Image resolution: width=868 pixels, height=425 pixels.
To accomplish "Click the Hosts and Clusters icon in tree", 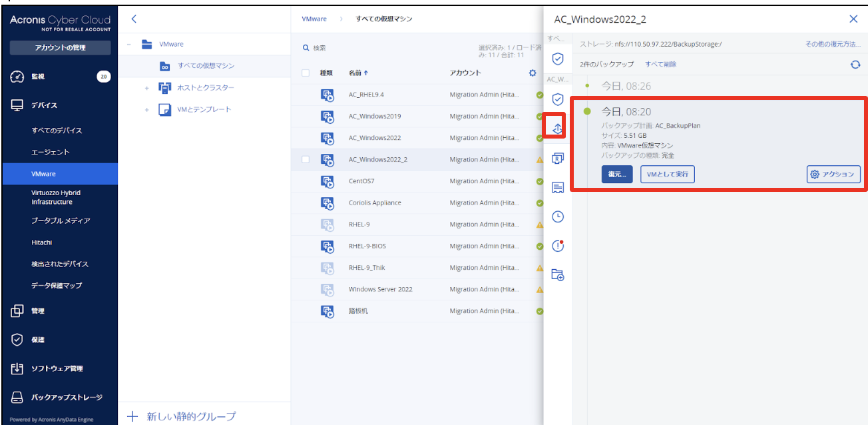I will [164, 88].
